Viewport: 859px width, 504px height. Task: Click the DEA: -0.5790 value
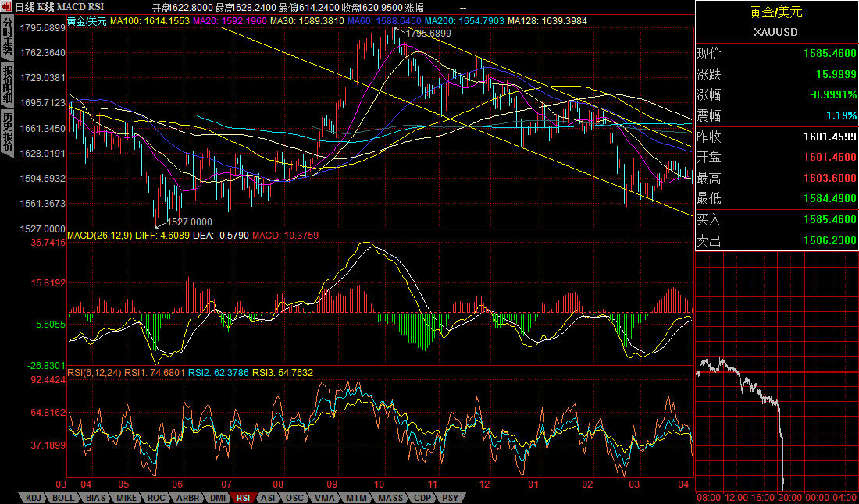[x=221, y=236]
